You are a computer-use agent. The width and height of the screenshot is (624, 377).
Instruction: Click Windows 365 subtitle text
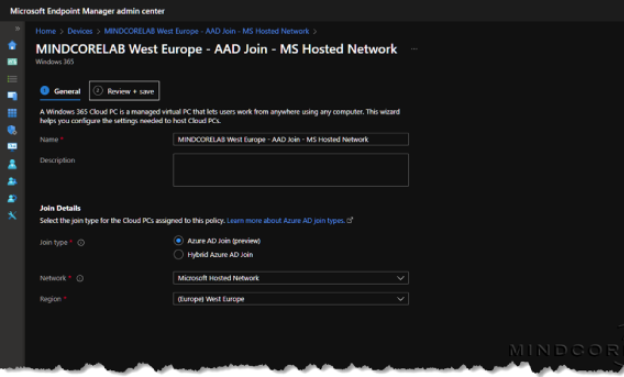[55, 62]
